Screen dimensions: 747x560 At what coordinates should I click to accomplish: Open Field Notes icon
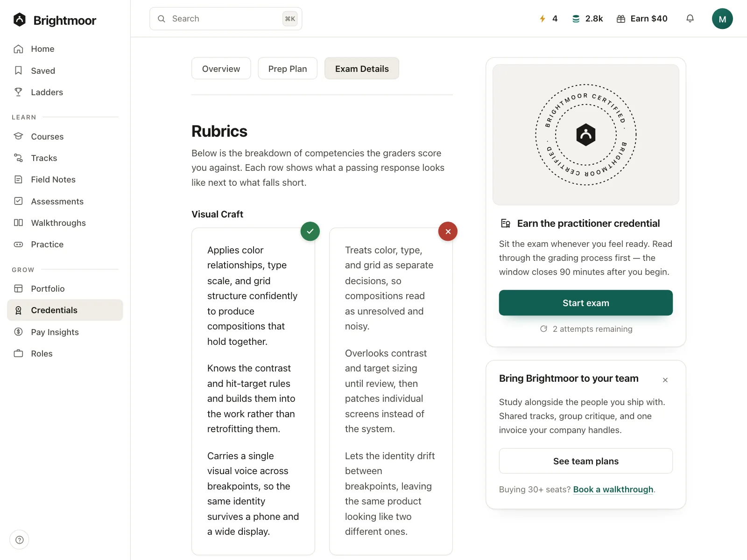(x=19, y=179)
